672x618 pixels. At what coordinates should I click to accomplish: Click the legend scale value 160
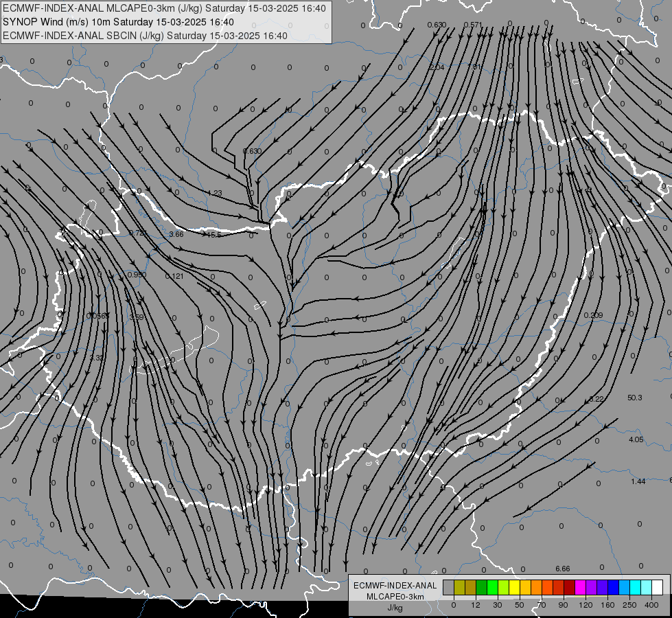point(607,605)
